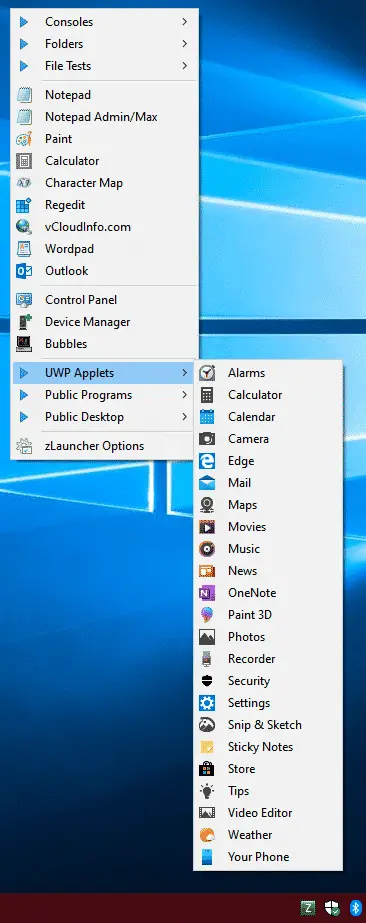
Task: Click the Video Editor icon
Action: (207, 813)
